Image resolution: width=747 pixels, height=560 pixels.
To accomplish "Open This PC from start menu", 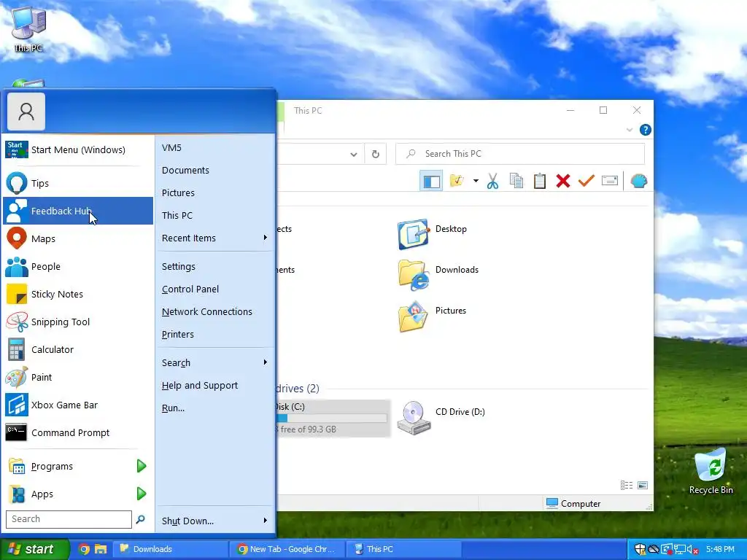I will coord(215,215).
